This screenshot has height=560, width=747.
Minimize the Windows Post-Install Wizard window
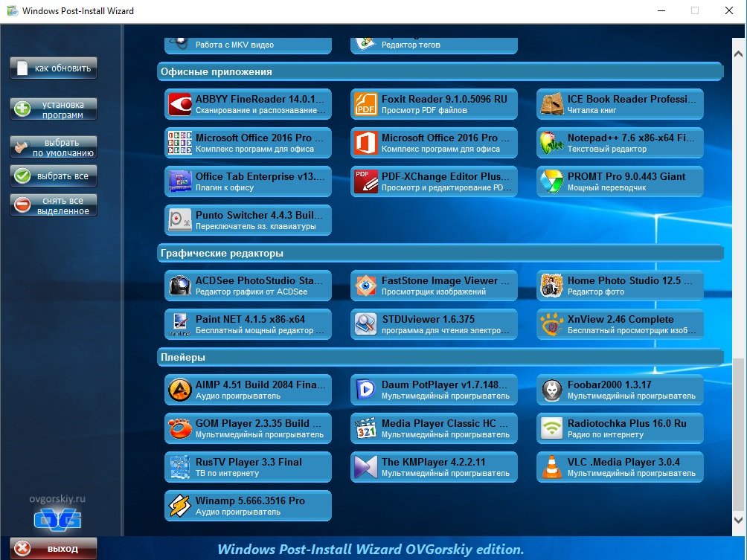(x=661, y=10)
